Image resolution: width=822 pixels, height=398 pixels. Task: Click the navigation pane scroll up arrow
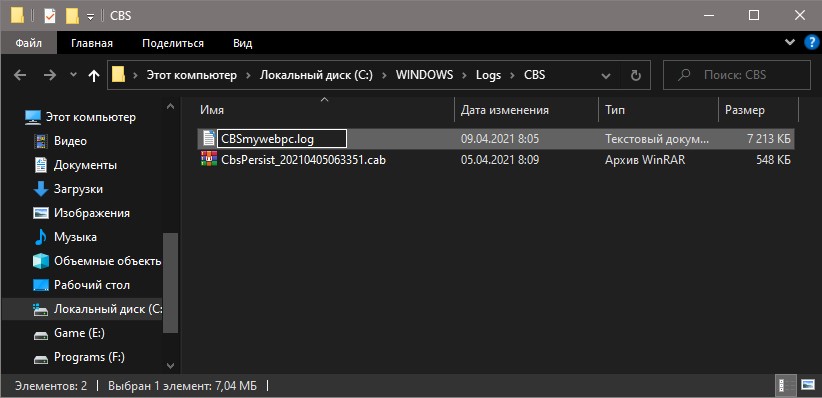170,106
